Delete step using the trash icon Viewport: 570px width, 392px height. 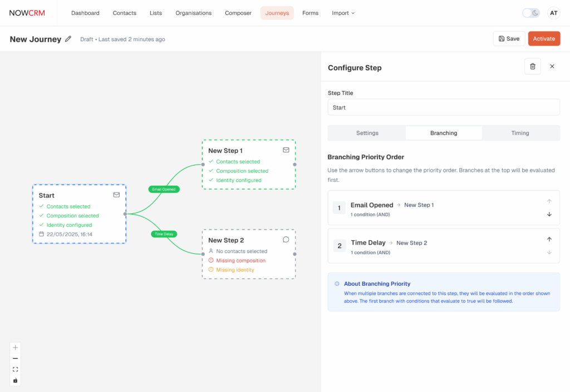tap(532, 67)
